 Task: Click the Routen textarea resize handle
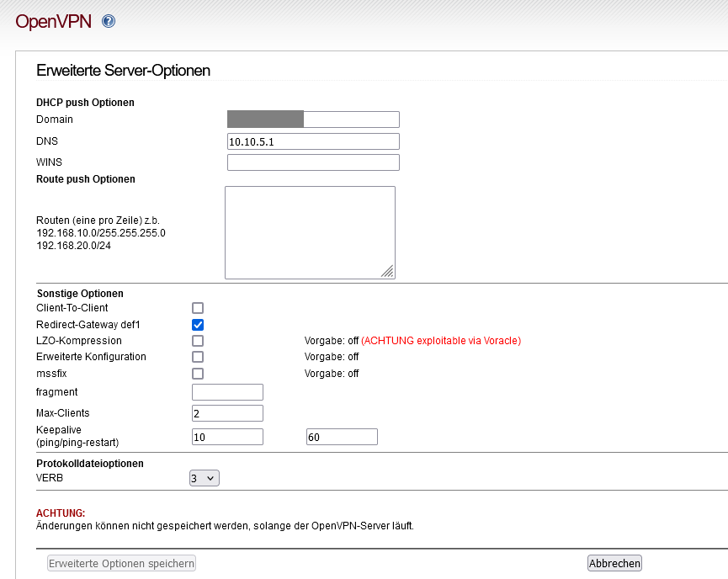coord(388,271)
